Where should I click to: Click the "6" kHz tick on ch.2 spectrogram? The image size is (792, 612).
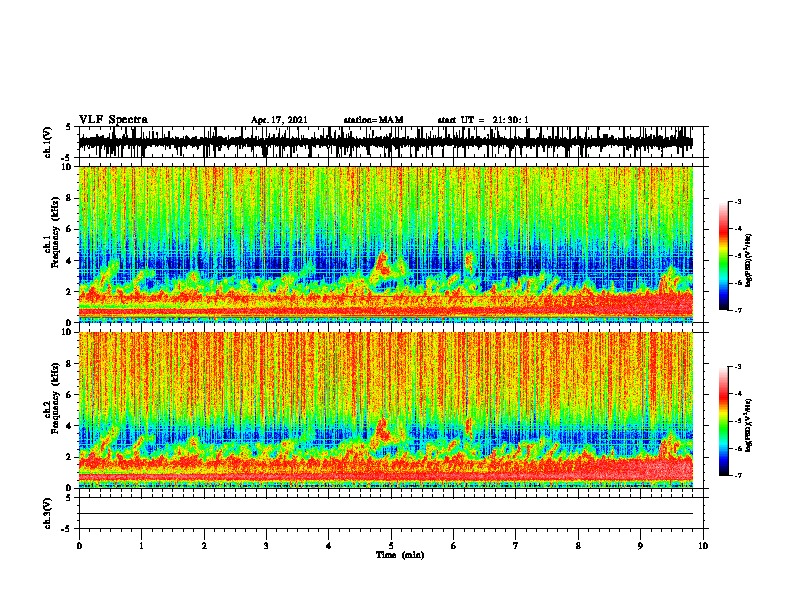(x=70, y=395)
